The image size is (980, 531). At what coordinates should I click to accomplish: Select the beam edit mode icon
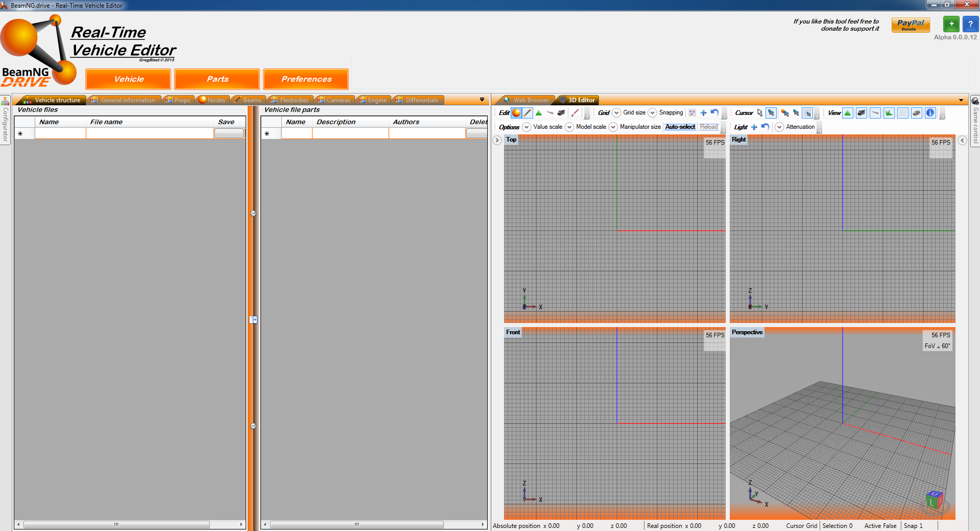pyautogui.click(x=528, y=113)
